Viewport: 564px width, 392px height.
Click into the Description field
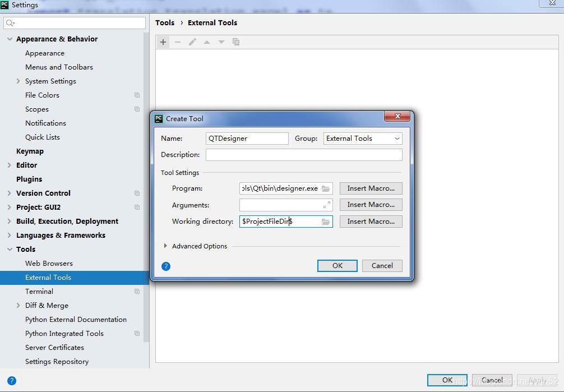click(304, 155)
